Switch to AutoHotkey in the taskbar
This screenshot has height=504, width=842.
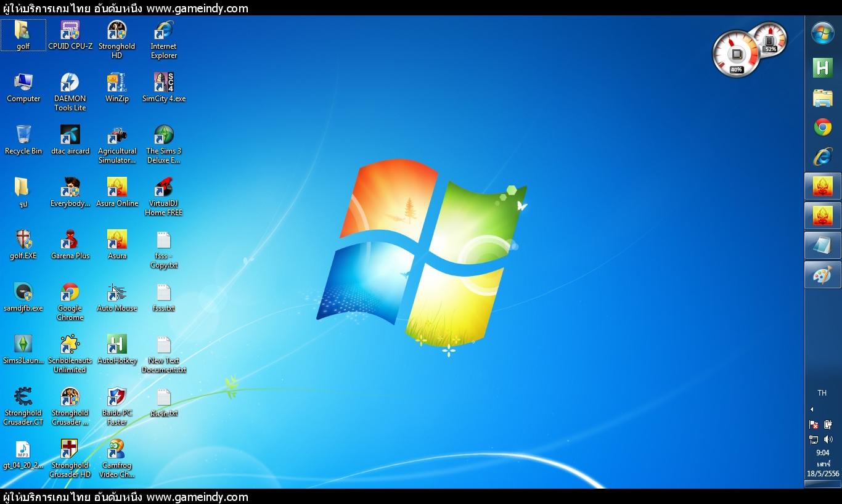pos(823,67)
